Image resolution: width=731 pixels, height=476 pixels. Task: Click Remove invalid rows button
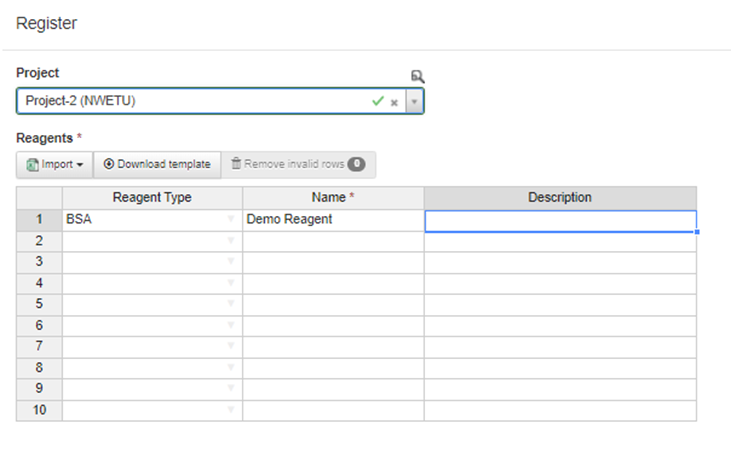297,164
